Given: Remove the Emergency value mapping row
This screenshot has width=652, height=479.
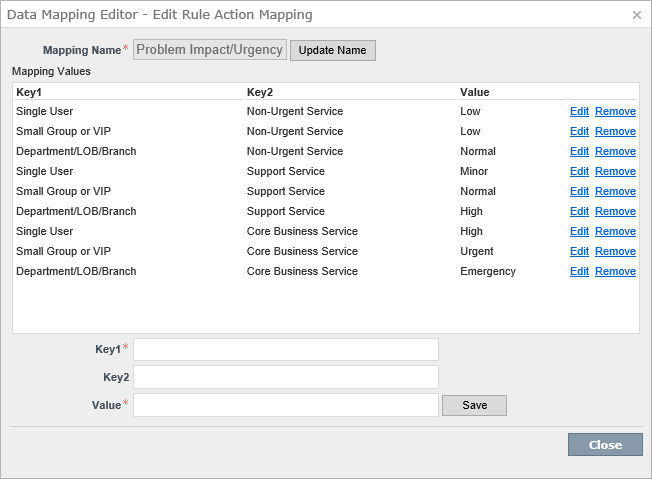Looking at the screenshot, I should (x=615, y=271).
